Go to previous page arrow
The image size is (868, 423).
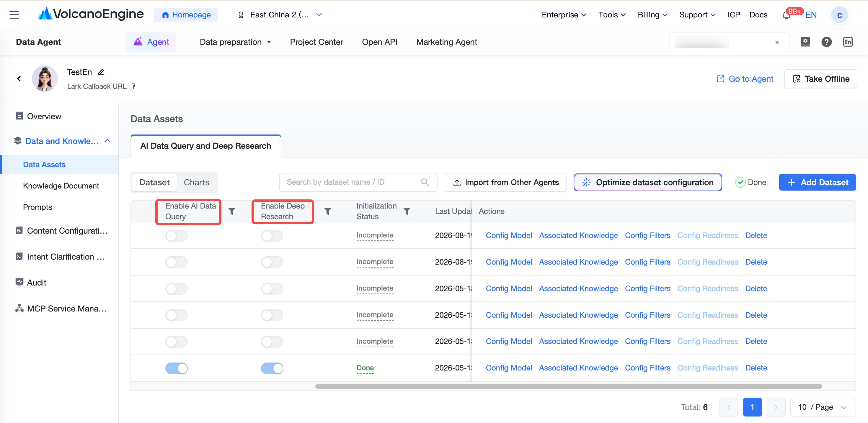click(x=729, y=407)
